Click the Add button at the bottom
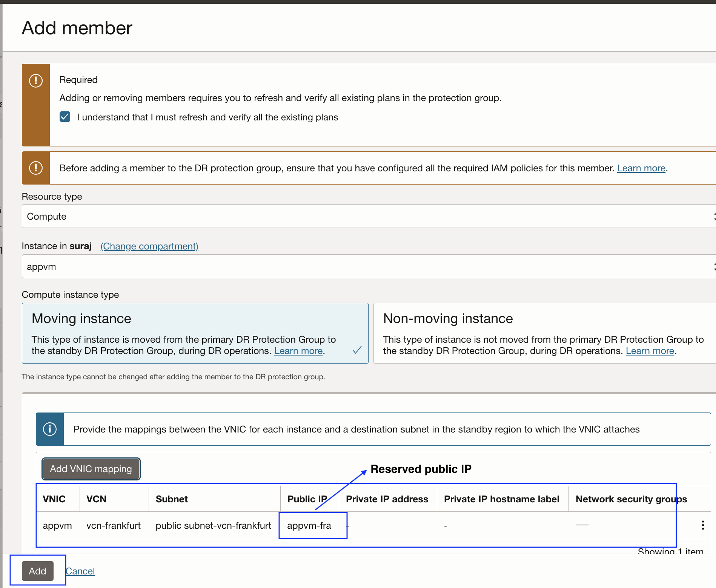The height and width of the screenshot is (588, 716). 37,571
